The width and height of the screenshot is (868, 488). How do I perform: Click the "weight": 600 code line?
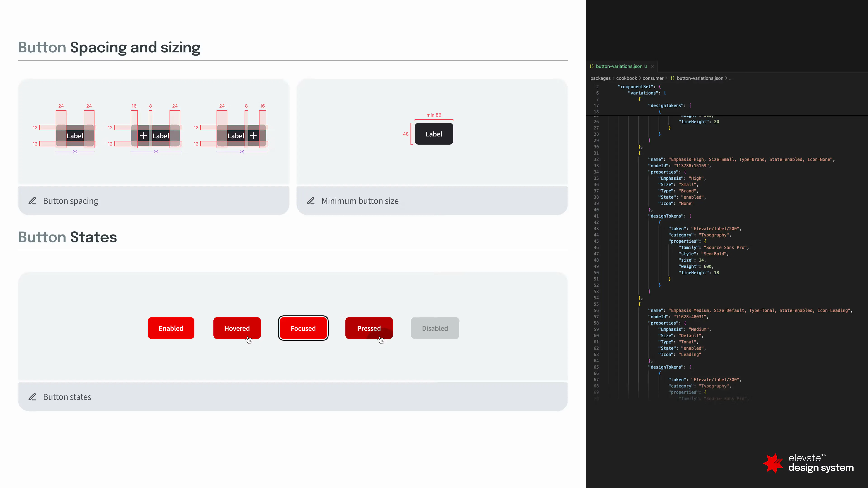(x=696, y=266)
